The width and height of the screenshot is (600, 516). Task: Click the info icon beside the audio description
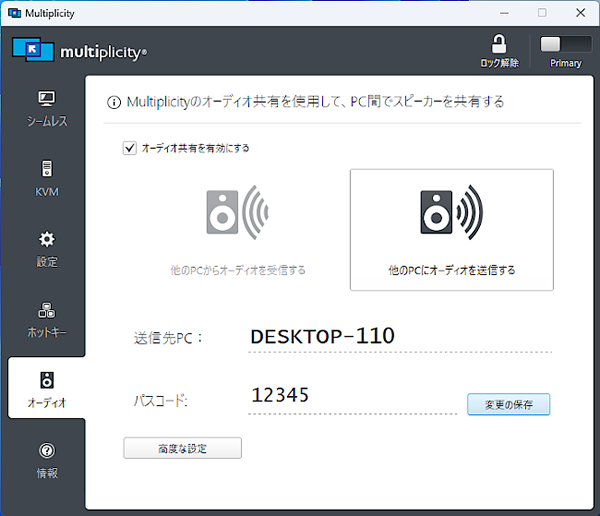(113, 102)
